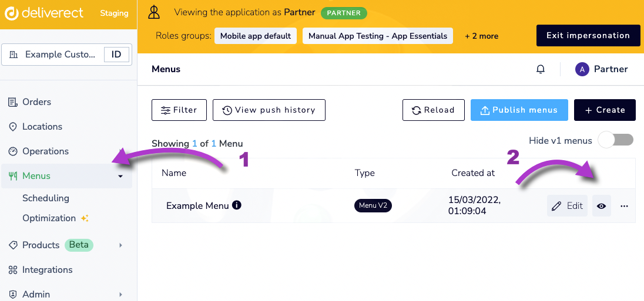Collapse the Menus sidebar section arrow

pyautogui.click(x=120, y=176)
